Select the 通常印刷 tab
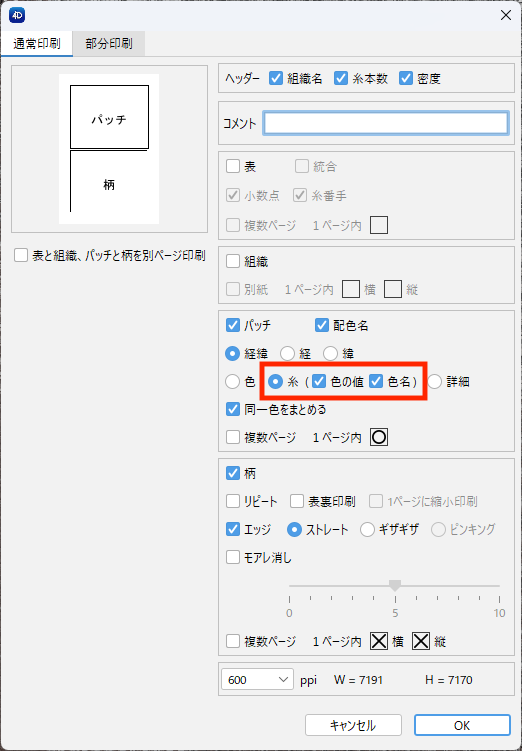Viewport: 522px width, 751px height. click(x=36, y=44)
